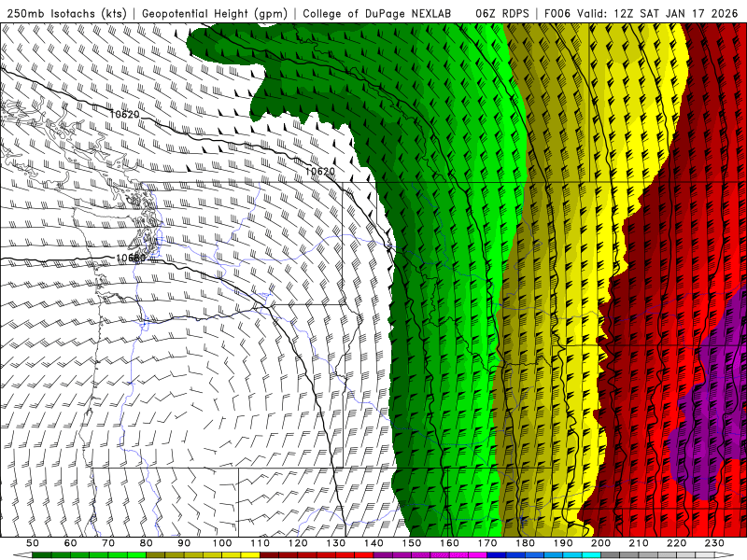Click the gray swatches in the color bar
Viewport: 747px width, 560px height.
(658, 555)
